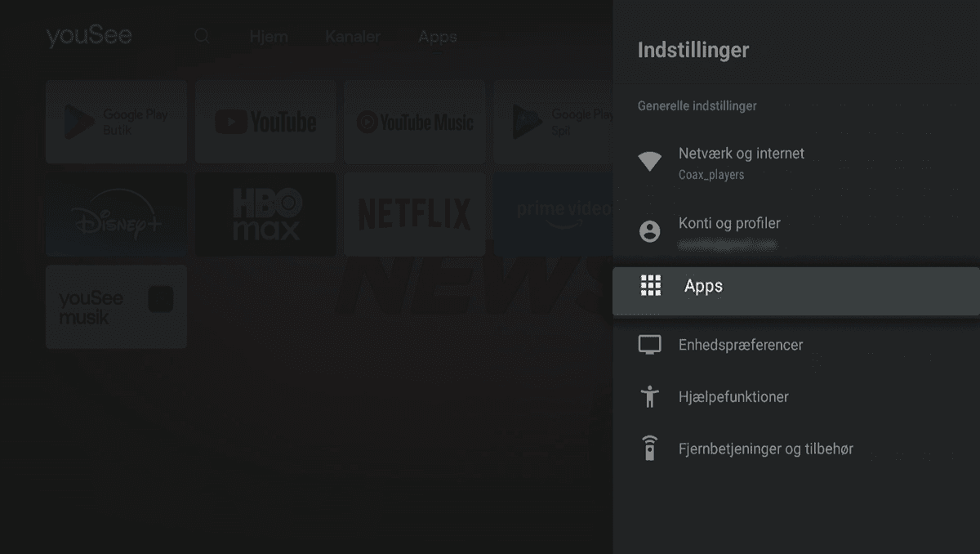
Task: Click the accessibility figure icon for Hjælpefunktioner
Action: 649,396
